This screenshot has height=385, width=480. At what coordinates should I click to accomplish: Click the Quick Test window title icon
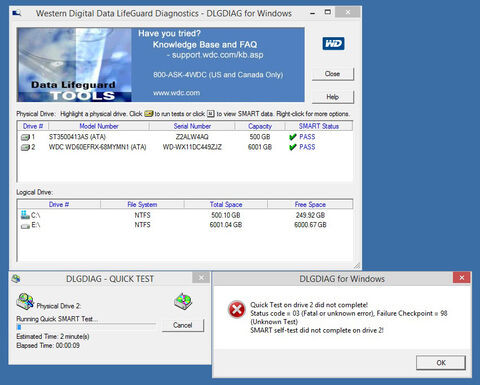(16, 278)
